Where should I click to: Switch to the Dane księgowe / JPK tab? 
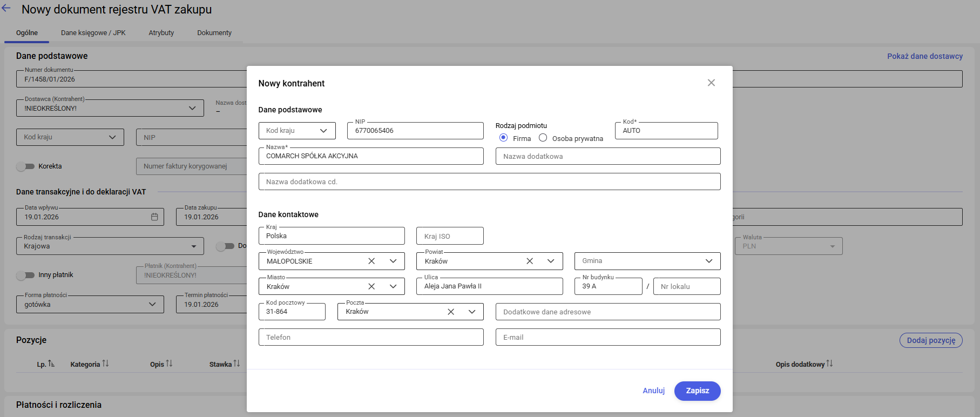tap(93, 33)
